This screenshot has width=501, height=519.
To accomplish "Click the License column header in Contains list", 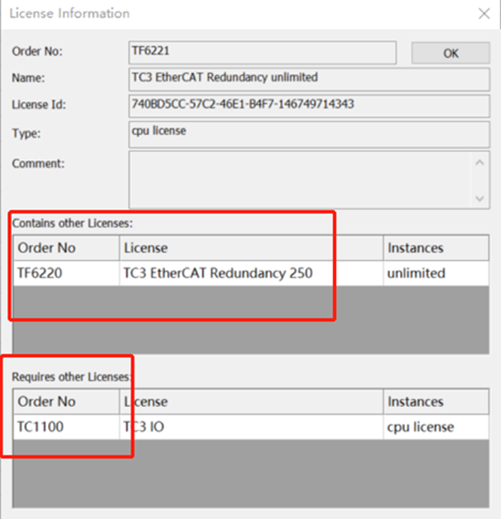I will click(x=251, y=248).
